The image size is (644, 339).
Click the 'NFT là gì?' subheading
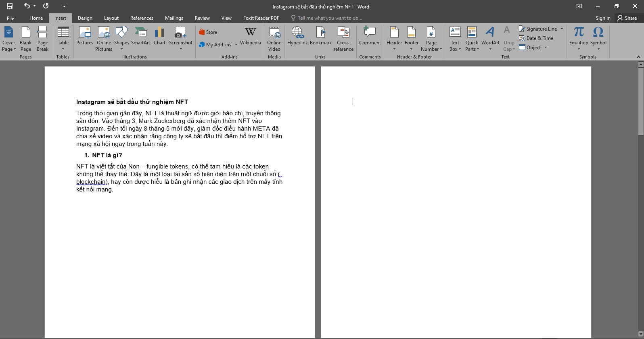click(107, 155)
